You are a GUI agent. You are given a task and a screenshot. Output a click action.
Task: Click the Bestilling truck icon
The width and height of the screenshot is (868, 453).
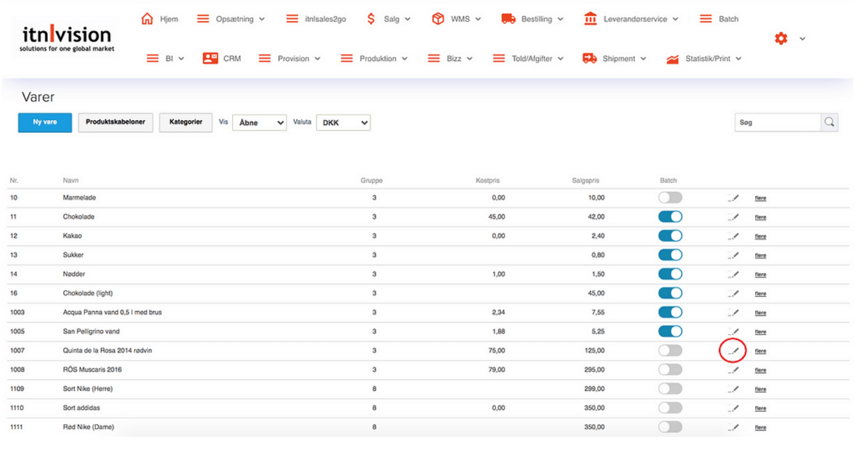[x=508, y=19]
